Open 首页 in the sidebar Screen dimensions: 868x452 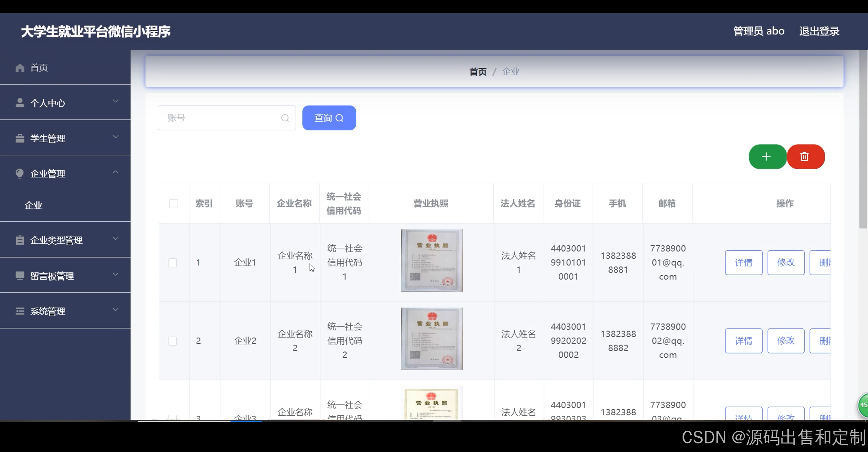tap(65, 68)
